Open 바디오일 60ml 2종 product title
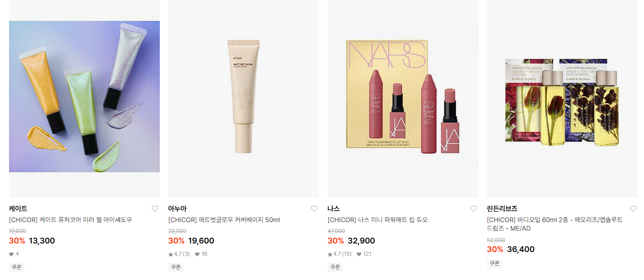 click(x=555, y=224)
